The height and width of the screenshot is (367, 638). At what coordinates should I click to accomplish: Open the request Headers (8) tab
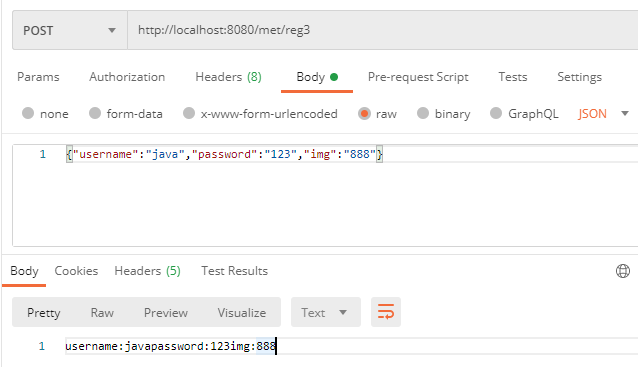pos(228,77)
